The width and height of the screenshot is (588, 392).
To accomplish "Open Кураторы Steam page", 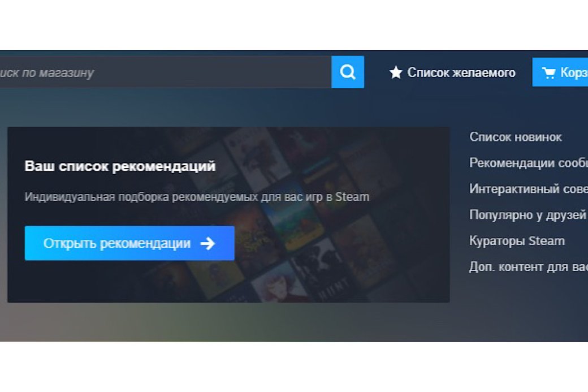I will (517, 241).
